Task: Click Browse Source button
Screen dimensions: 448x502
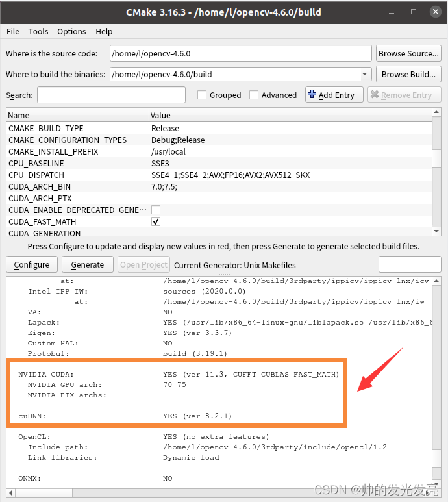Action: click(x=408, y=53)
